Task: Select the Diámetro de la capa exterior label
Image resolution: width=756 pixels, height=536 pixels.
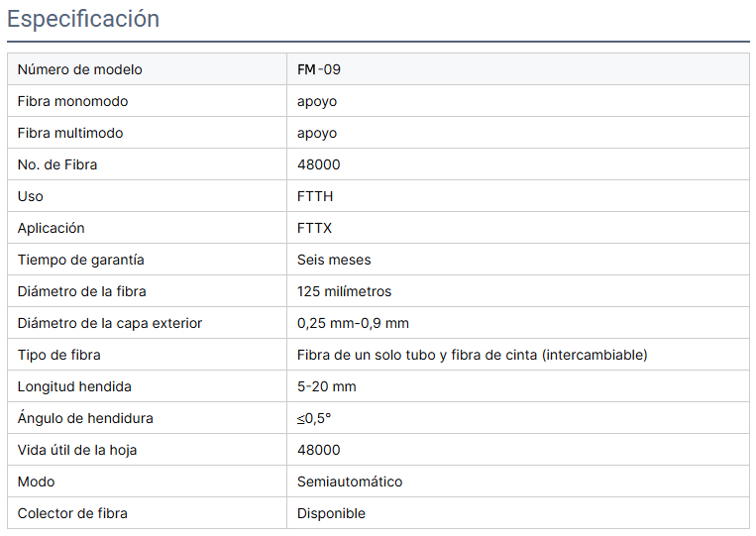Action: click(110, 323)
